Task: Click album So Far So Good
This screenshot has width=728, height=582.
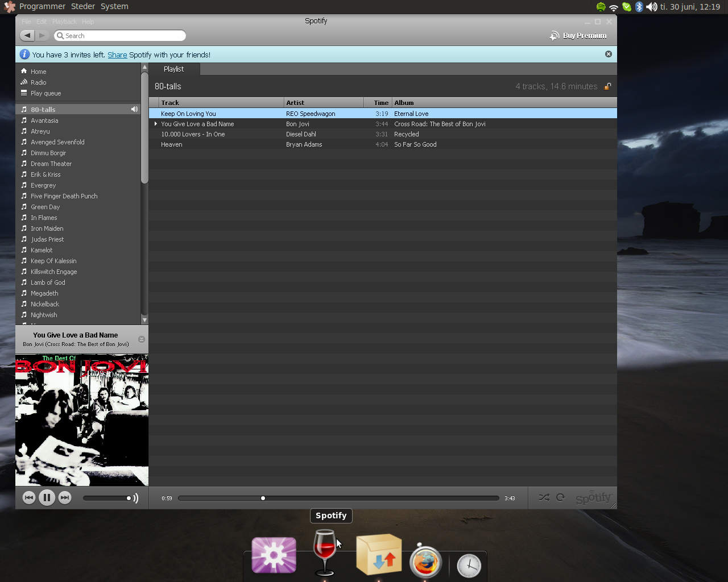Action: pyautogui.click(x=415, y=144)
